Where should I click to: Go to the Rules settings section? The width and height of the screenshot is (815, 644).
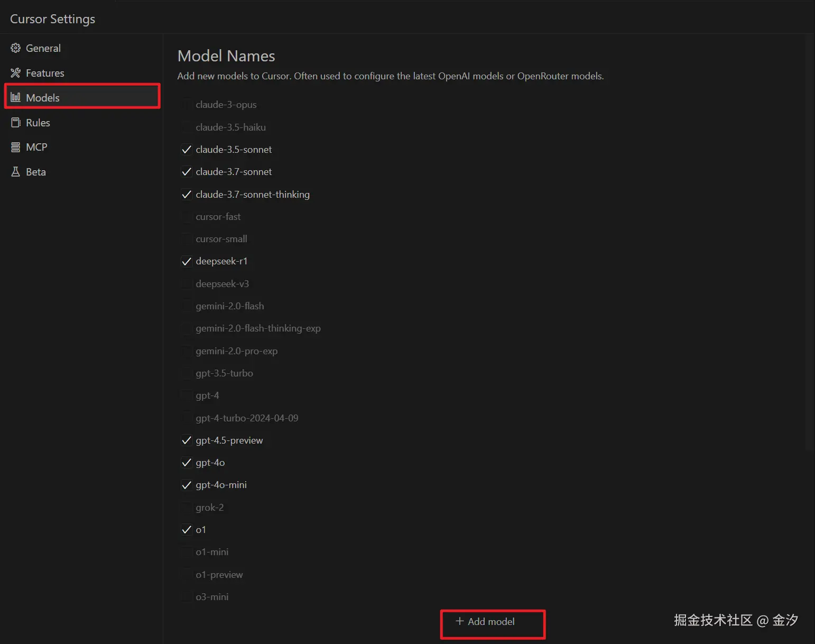(82, 123)
